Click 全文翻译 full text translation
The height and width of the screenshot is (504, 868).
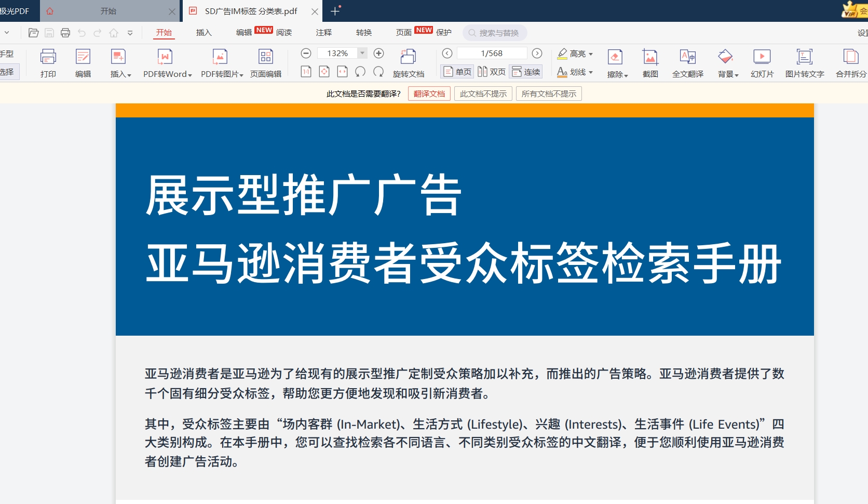pyautogui.click(x=688, y=63)
